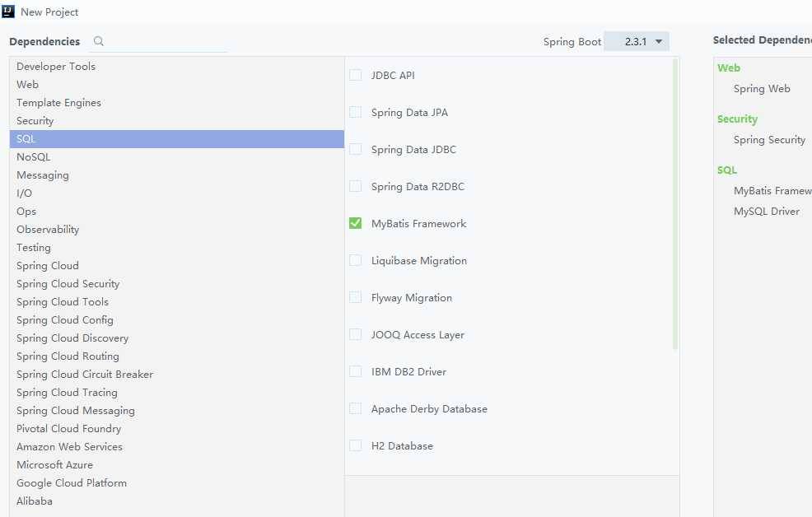Select Spring Web under selected Web group
Screen dimensions: 812x517
coord(762,88)
